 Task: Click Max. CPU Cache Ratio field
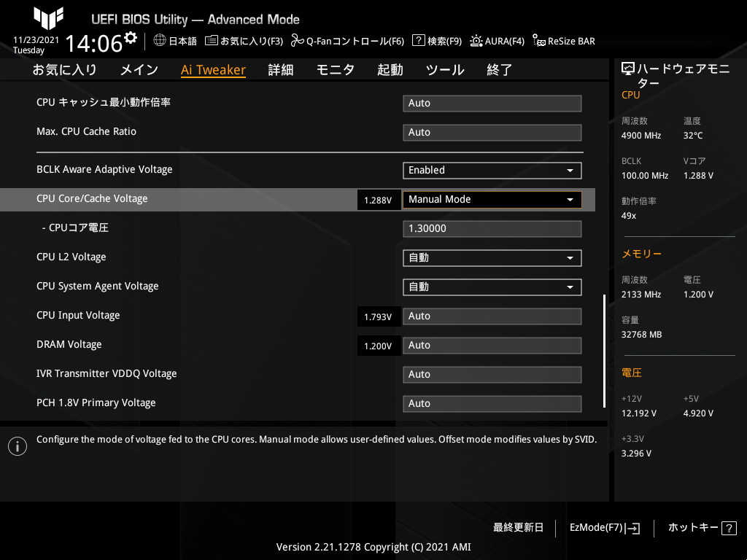[x=492, y=133]
